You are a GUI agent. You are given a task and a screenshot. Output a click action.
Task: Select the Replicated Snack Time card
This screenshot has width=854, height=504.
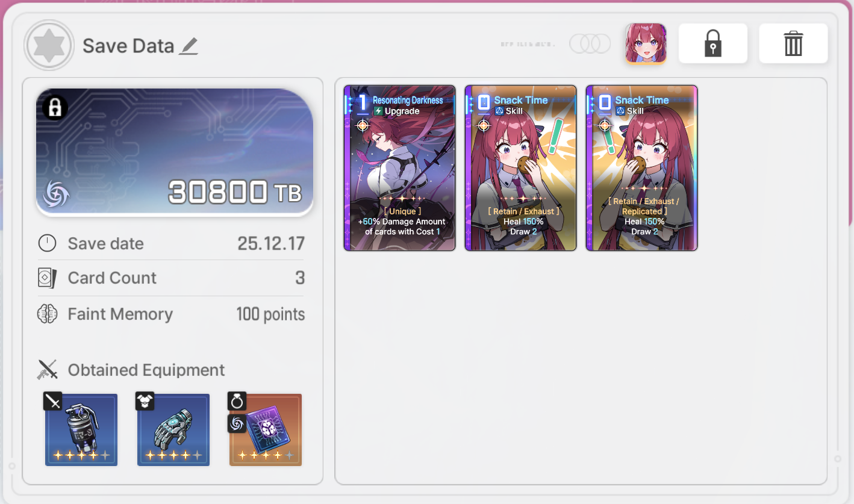(641, 168)
